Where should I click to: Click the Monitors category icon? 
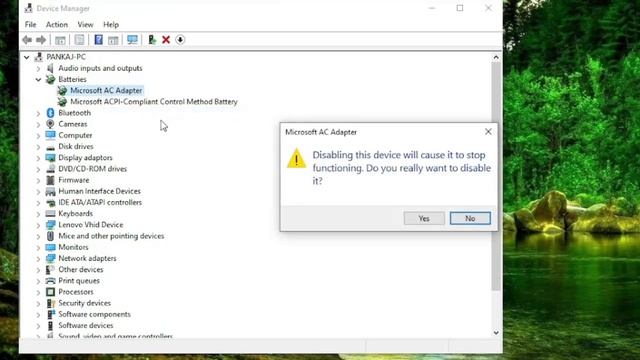click(50, 247)
